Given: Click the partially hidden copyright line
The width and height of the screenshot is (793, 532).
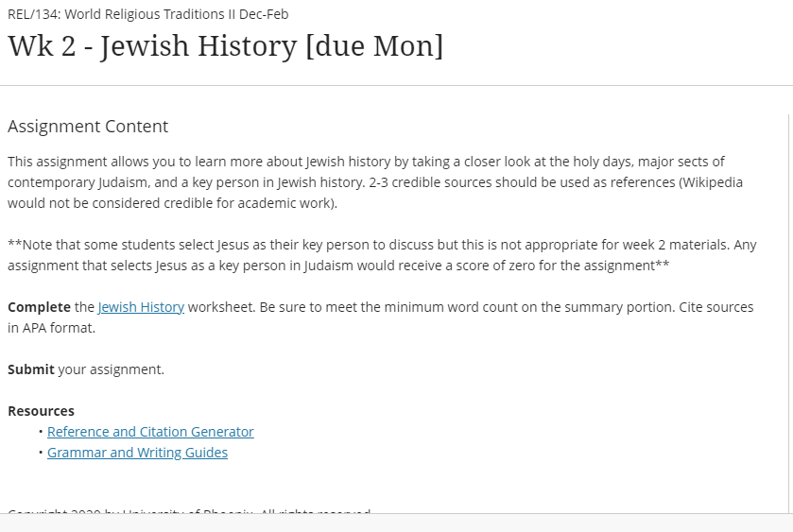Looking at the screenshot, I should pyautogui.click(x=189, y=511).
